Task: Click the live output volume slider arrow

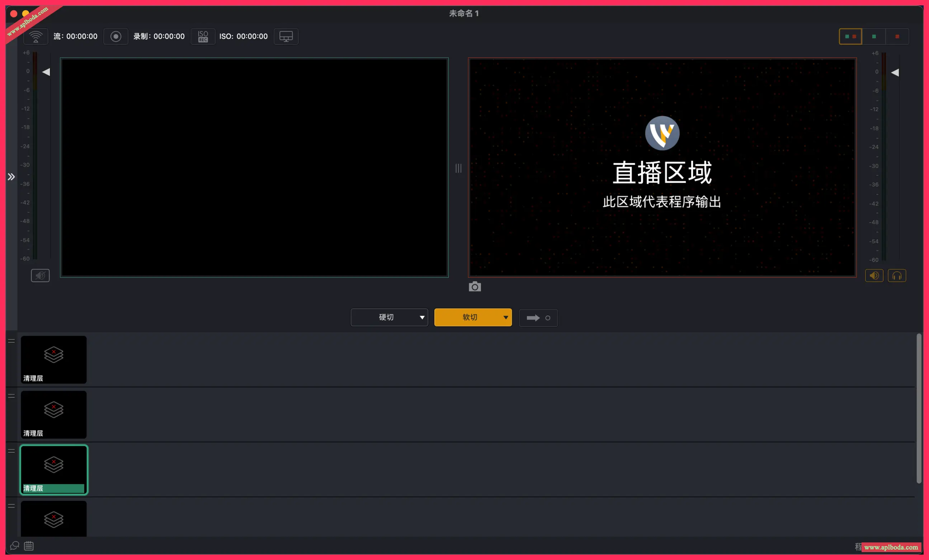Action: (x=895, y=73)
